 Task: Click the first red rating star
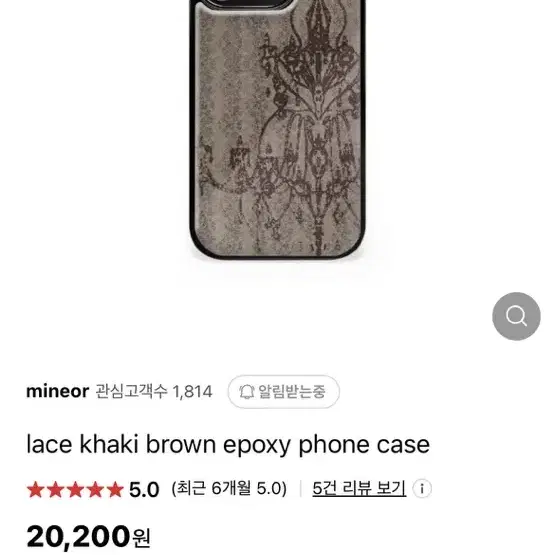click(x=35, y=490)
